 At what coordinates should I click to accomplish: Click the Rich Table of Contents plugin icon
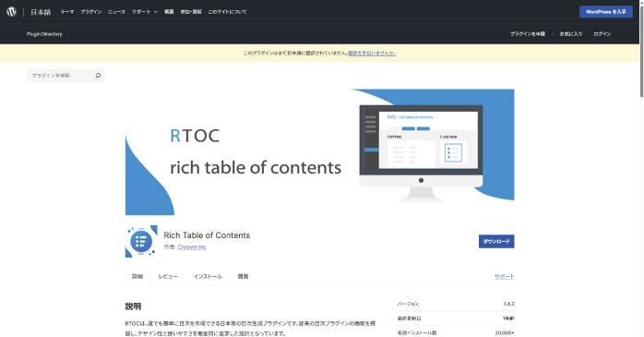[x=141, y=241]
